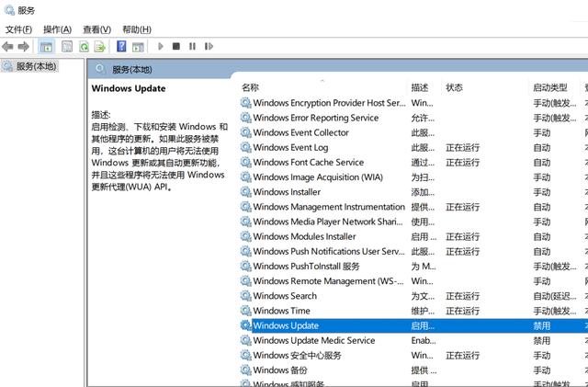Select Windows Encryption Provider Host Service row
This screenshot has width=588, height=387.
coord(414,103)
